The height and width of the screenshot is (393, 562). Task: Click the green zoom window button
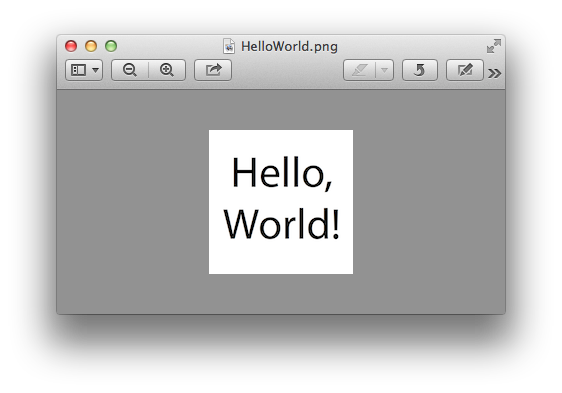[x=111, y=46]
